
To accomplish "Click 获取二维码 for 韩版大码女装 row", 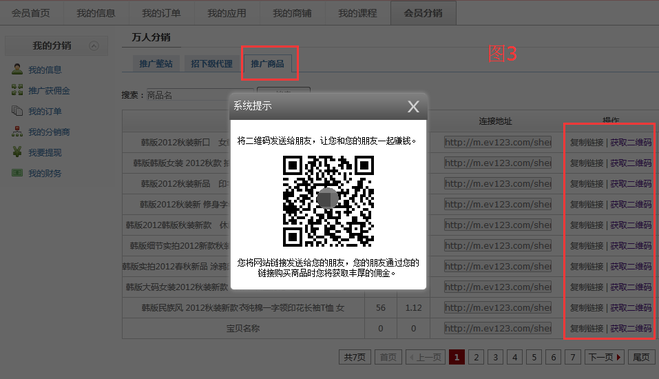I will click(631, 287).
